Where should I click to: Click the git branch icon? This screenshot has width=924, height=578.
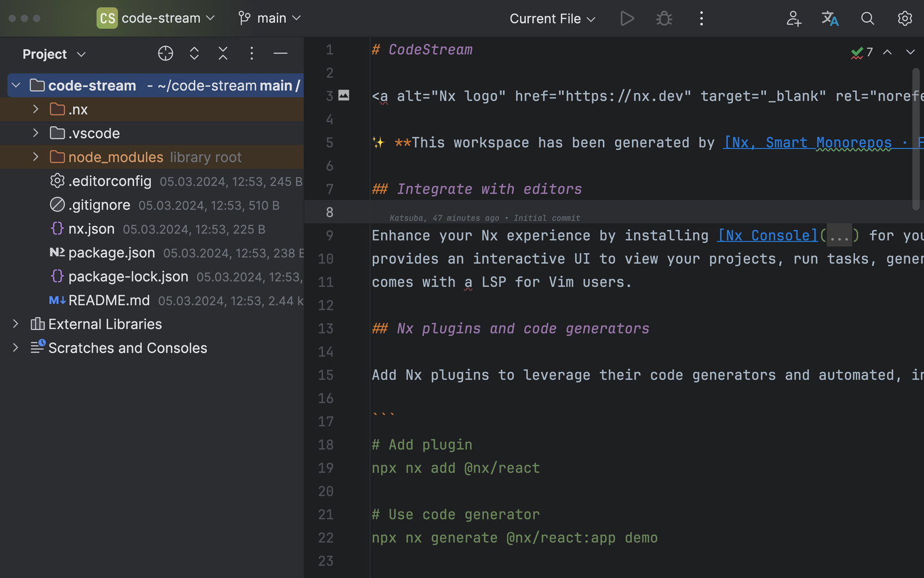pos(244,18)
